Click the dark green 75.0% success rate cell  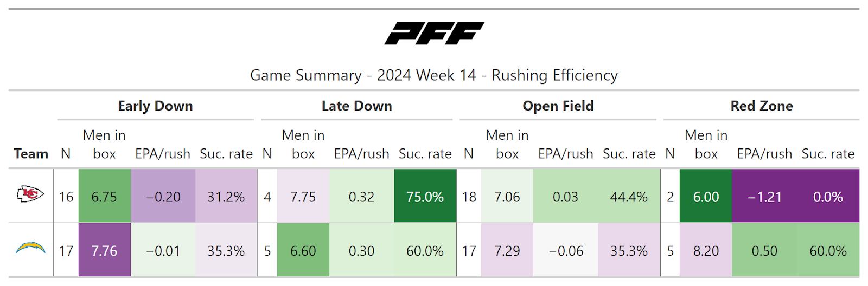click(425, 197)
